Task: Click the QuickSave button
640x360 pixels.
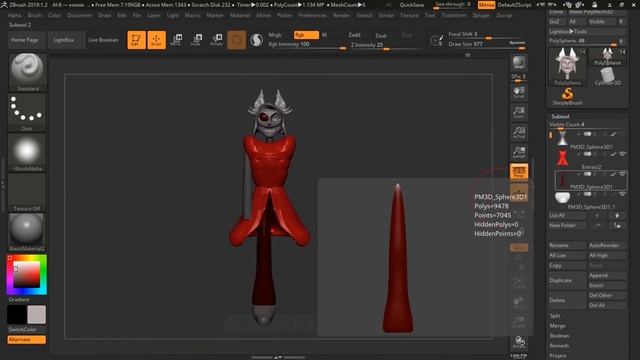Action: click(x=411, y=5)
